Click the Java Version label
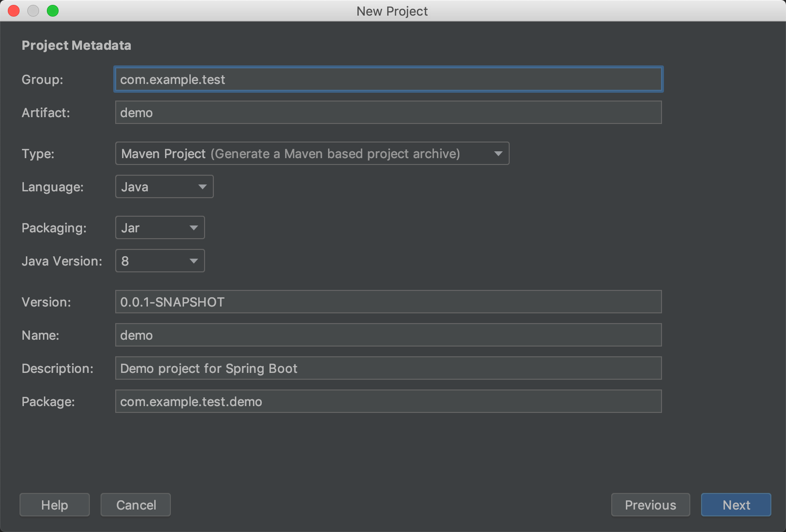Viewport: 786px width, 532px height. pos(62,261)
